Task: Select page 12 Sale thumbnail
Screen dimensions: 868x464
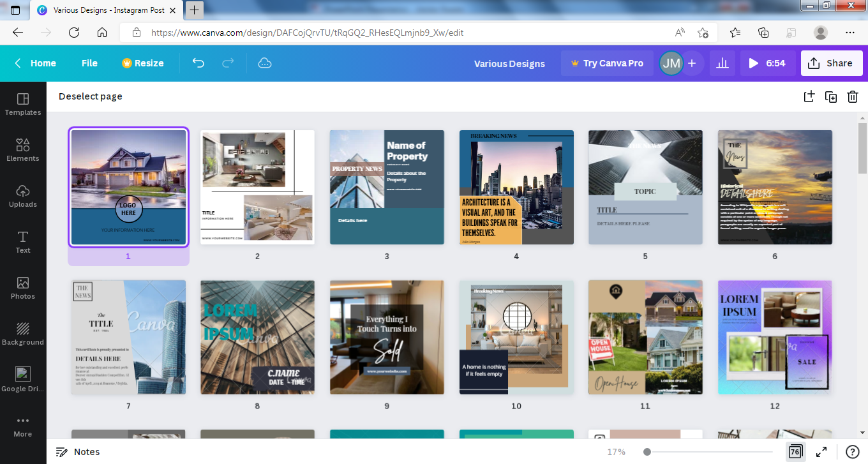Action: (x=775, y=337)
